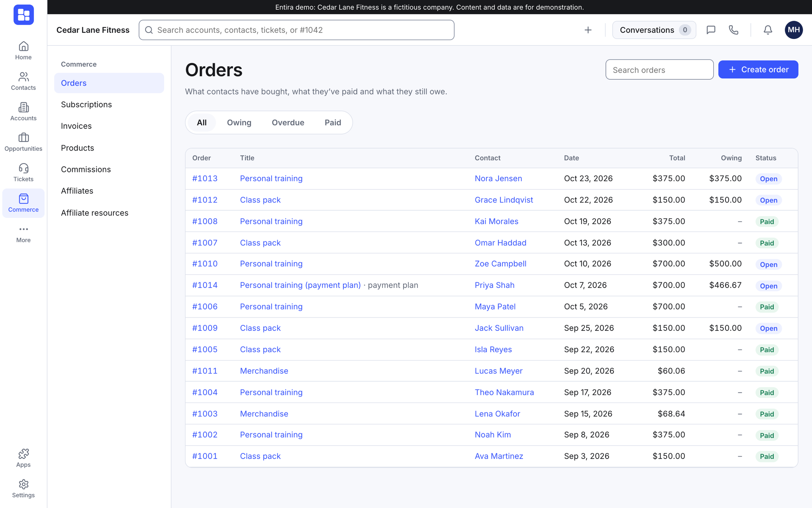Open Conversations button

[x=654, y=30]
